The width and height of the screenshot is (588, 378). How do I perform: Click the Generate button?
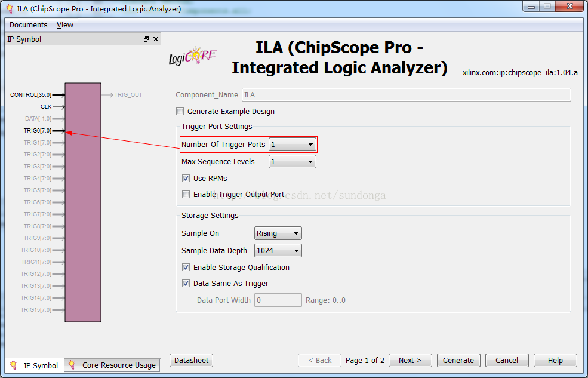click(458, 360)
